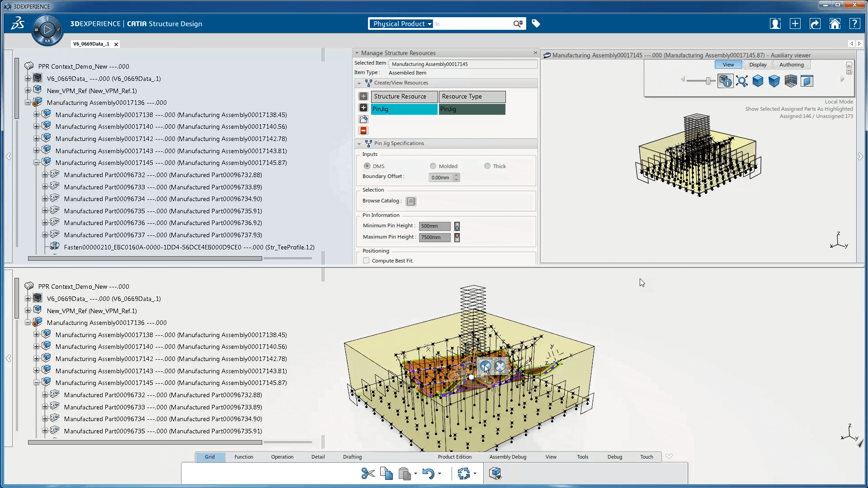Click the tag icon beside search

coord(536,23)
